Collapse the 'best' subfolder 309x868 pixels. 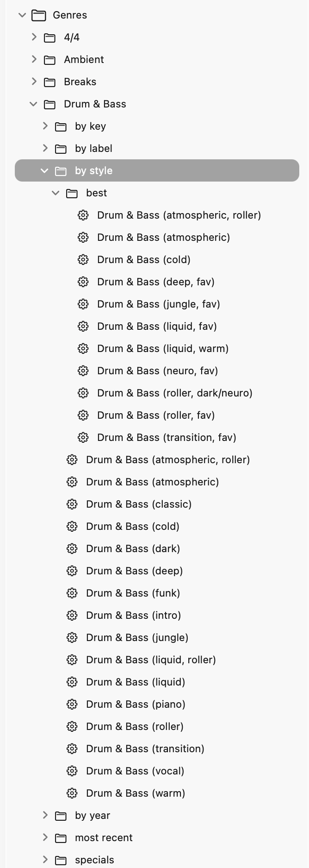coord(56,193)
